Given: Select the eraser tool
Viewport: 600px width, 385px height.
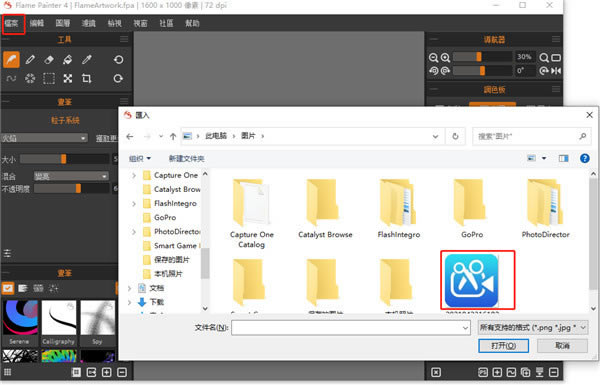Looking at the screenshot, I should pyautogui.click(x=49, y=60).
